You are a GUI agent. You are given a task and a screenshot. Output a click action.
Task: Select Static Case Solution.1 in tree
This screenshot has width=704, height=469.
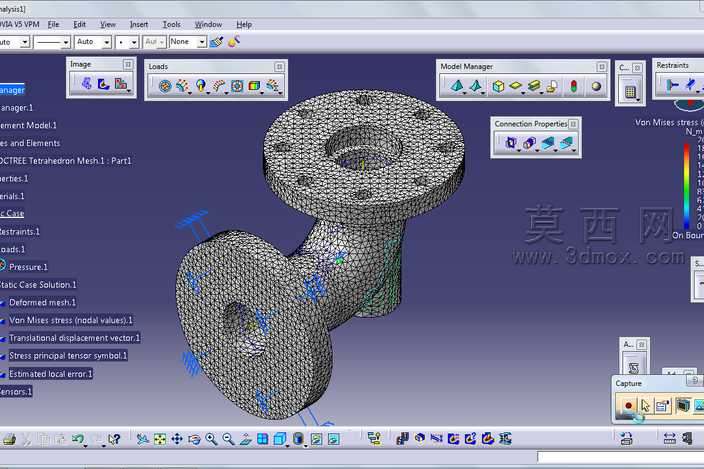(x=38, y=285)
